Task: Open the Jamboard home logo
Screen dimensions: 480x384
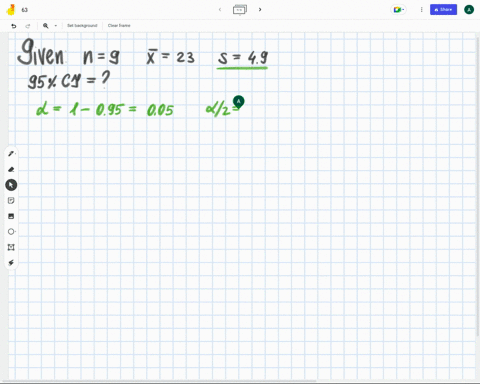Action: [11, 10]
